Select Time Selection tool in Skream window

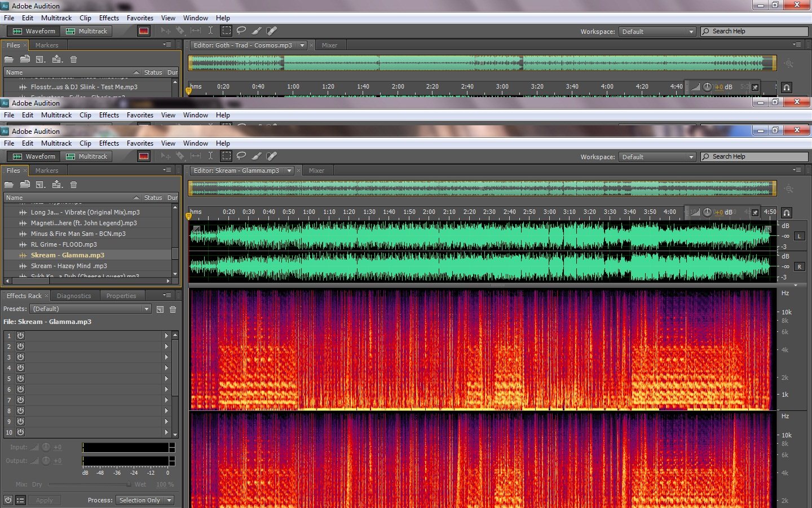click(210, 156)
